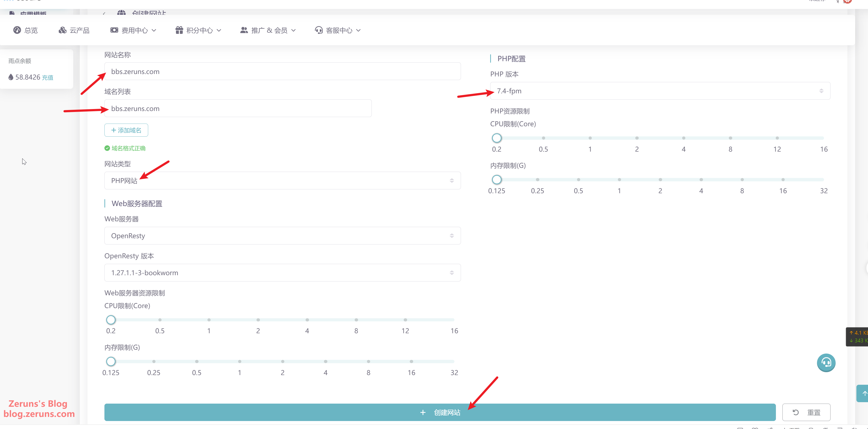Set Web server CPU limit to 2 cores
This screenshot has width=868, height=429.
pos(258,320)
